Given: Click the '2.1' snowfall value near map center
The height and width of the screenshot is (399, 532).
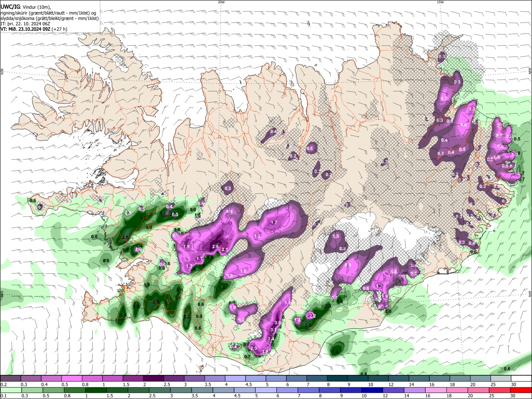Looking at the screenshot, I should pos(225,249).
